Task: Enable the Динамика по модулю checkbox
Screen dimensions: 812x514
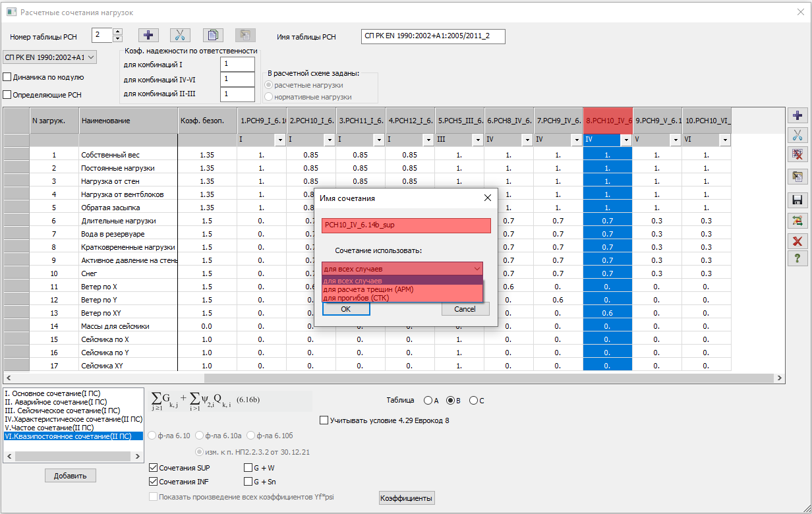Action: (x=7, y=77)
